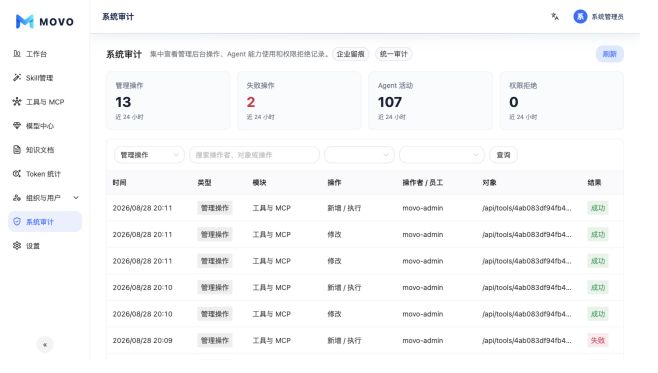The height and width of the screenshot is (373, 658).
Task: Click the 工具与 MCP sidebar icon
Action: pos(17,102)
